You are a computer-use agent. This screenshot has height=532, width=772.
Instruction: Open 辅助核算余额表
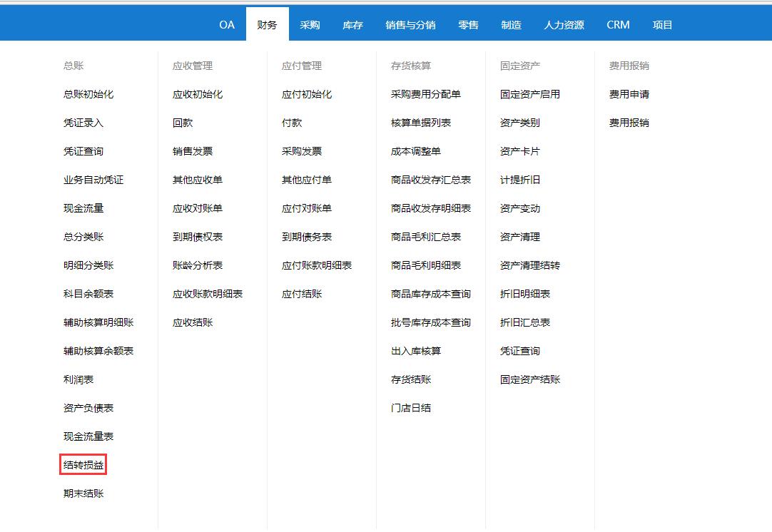click(98, 351)
